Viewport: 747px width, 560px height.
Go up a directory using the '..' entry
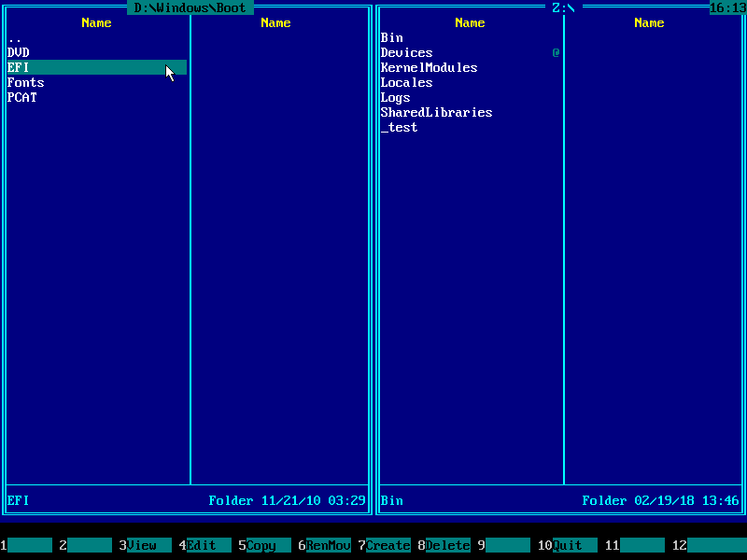click(11, 37)
